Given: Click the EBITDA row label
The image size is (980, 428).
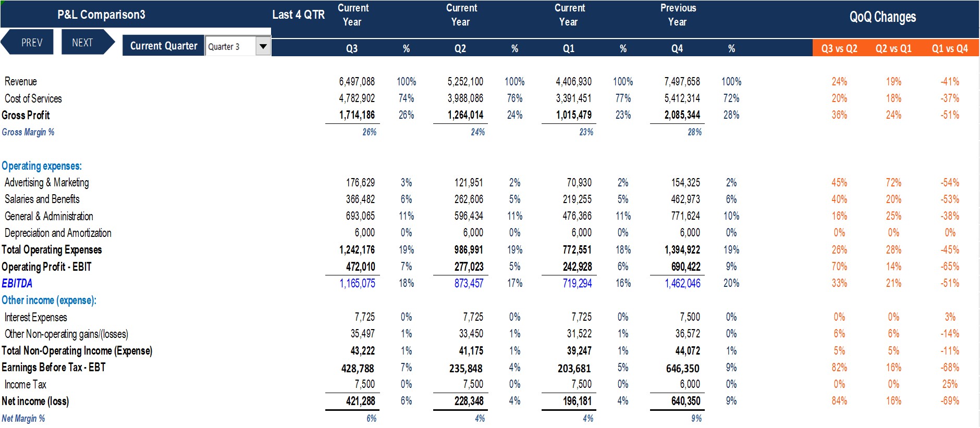Looking at the screenshot, I should (17, 283).
